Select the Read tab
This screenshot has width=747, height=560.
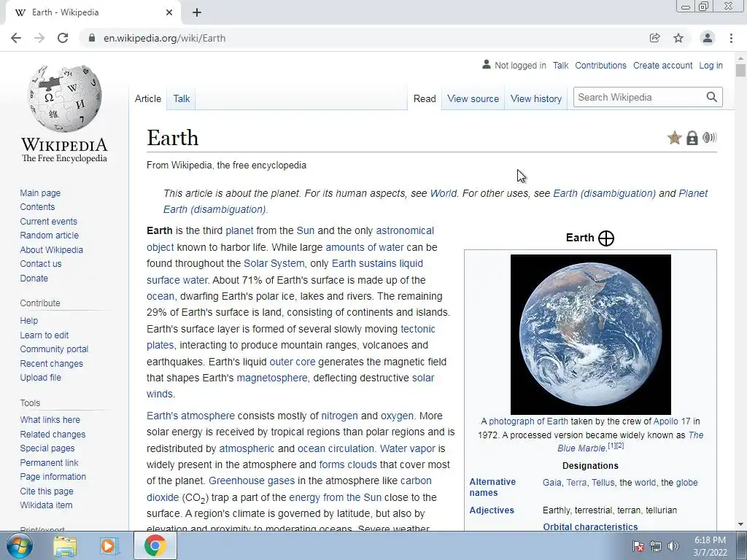coord(425,98)
